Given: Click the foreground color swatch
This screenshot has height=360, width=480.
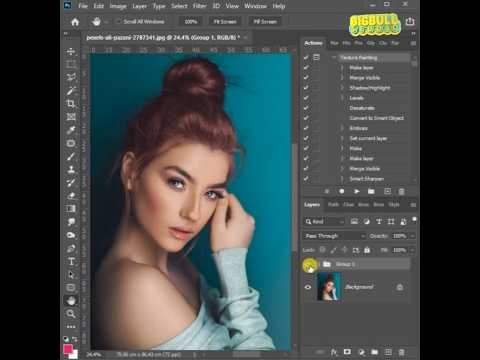Looking at the screenshot, I should pos(68,349).
